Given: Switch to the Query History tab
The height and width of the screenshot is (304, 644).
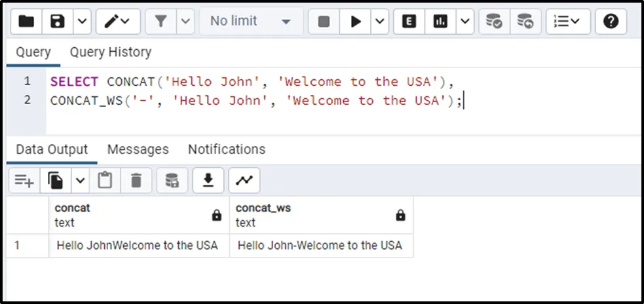Looking at the screenshot, I should pos(110,52).
